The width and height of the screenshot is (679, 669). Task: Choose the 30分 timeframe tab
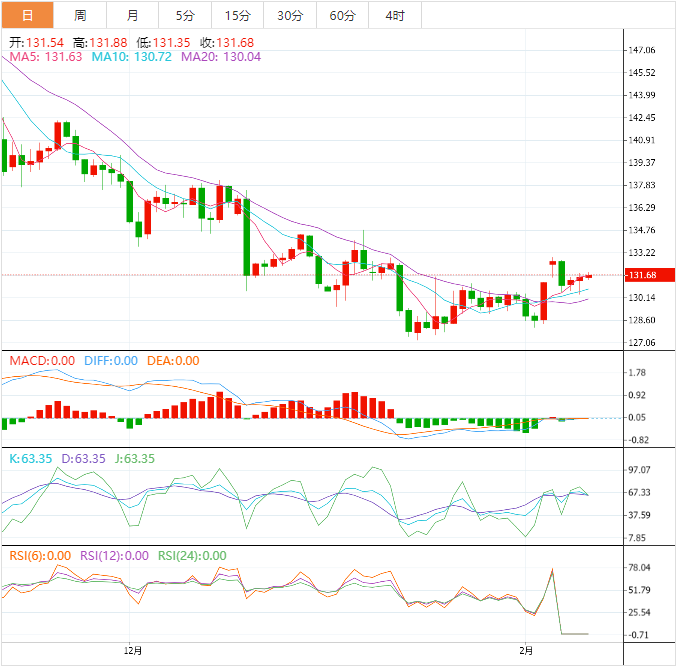click(290, 15)
